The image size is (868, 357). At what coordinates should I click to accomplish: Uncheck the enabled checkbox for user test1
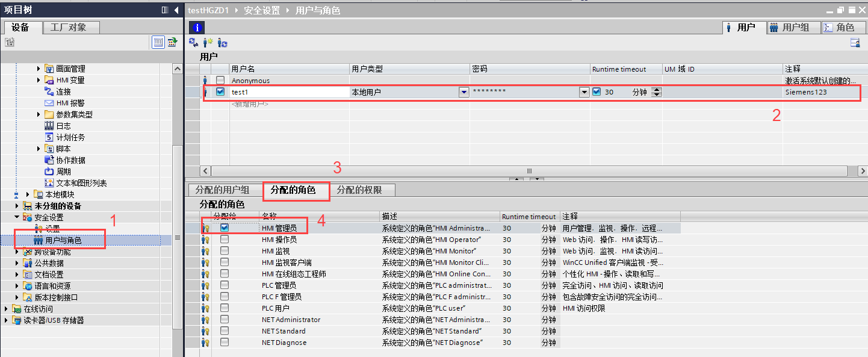tap(220, 92)
